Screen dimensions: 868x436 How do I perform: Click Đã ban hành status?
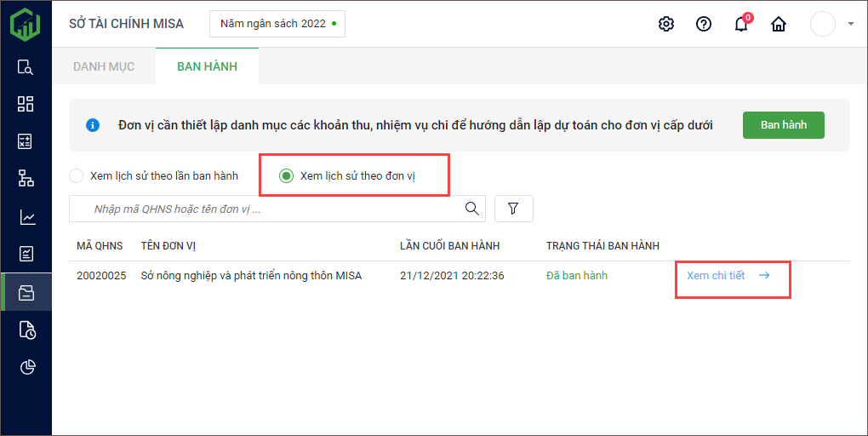(577, 275)
